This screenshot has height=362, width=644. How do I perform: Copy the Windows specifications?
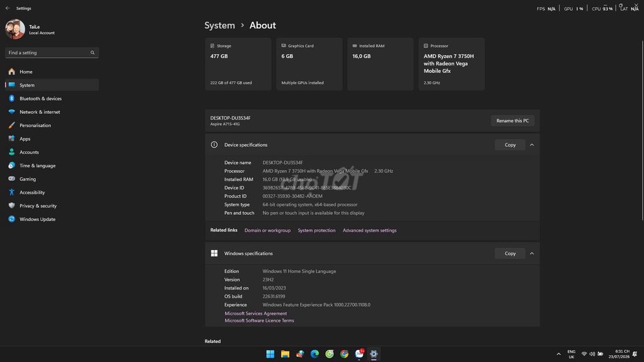point(510,253)
